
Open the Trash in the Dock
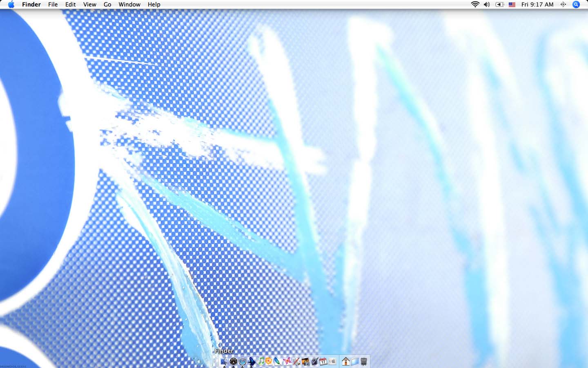click(364, 361)
